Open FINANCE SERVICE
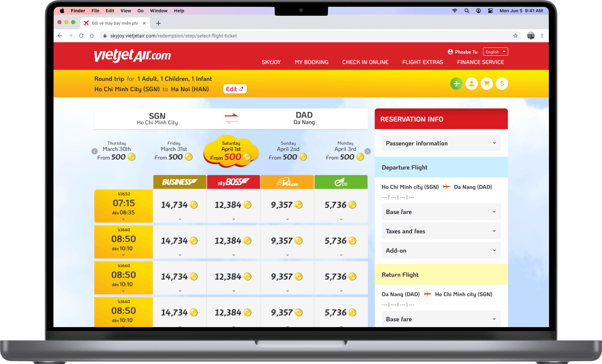The width and height of the screenshot is (602, 364). 480,62
